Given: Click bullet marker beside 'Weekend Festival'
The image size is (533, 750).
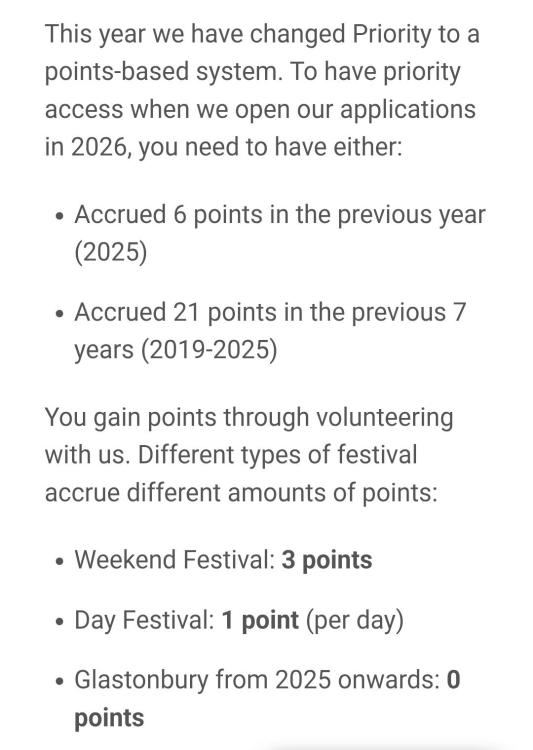Looking at the screenshot, I should tap(59, 561).
